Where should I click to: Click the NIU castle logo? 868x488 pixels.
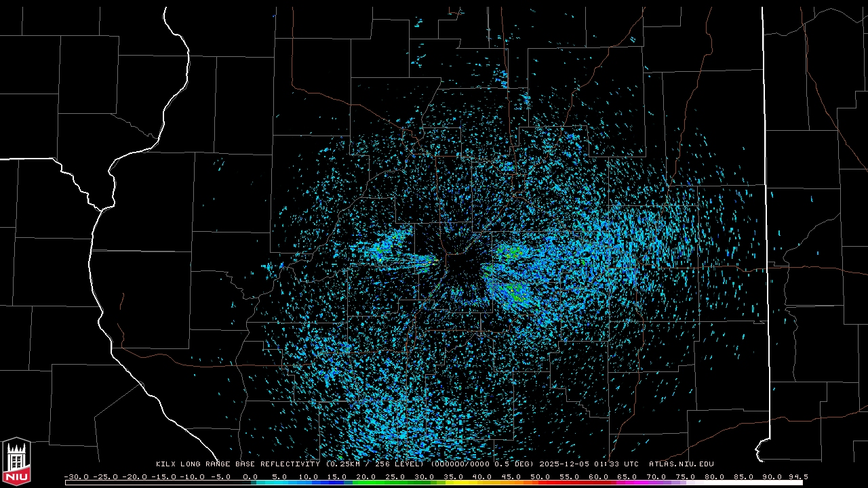16,462
